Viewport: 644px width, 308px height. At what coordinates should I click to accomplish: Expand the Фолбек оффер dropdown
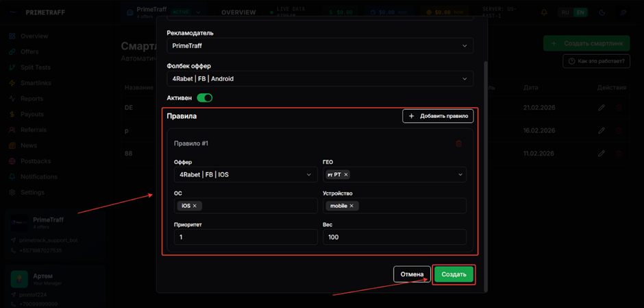pyautogui.click(x=320, y=79)
